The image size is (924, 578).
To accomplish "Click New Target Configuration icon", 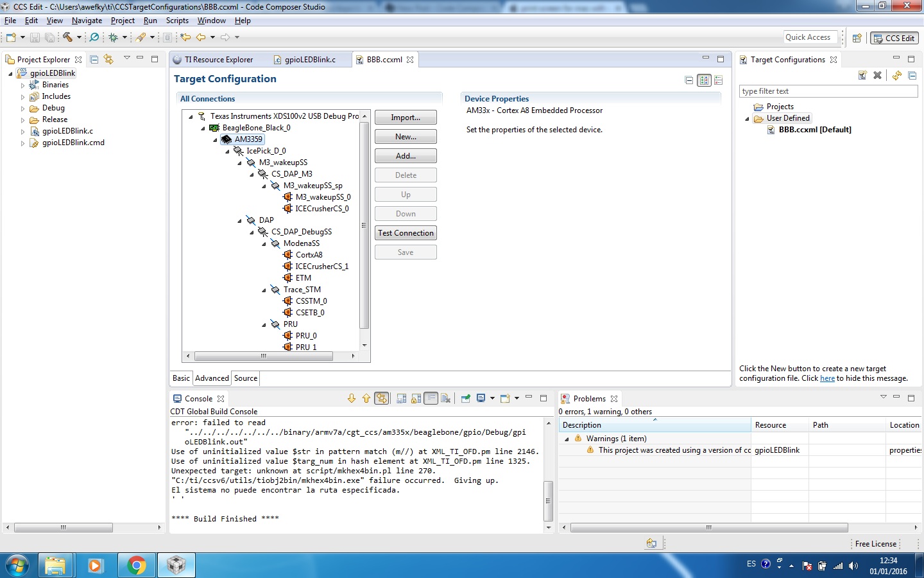I will [x=862, y=75].
